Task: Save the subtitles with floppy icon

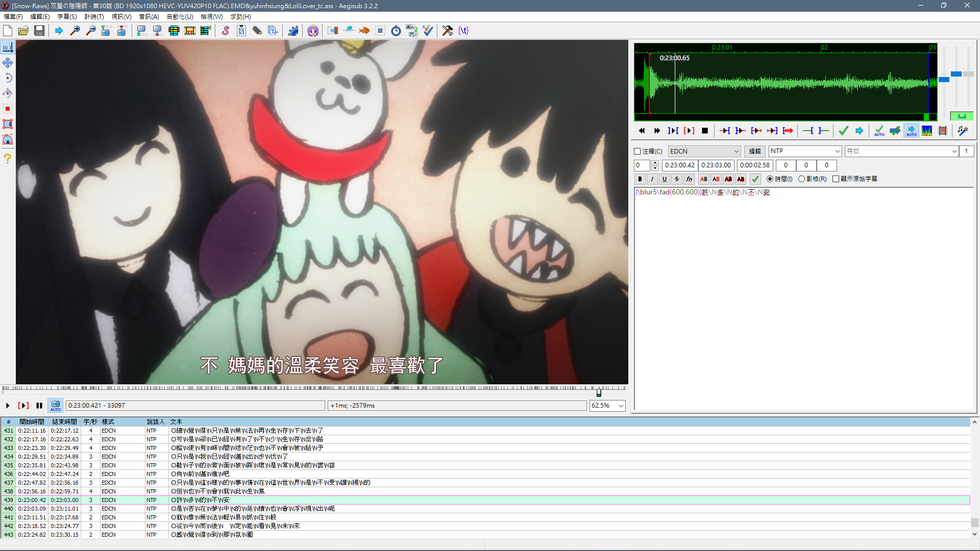Action: point(39,31)
